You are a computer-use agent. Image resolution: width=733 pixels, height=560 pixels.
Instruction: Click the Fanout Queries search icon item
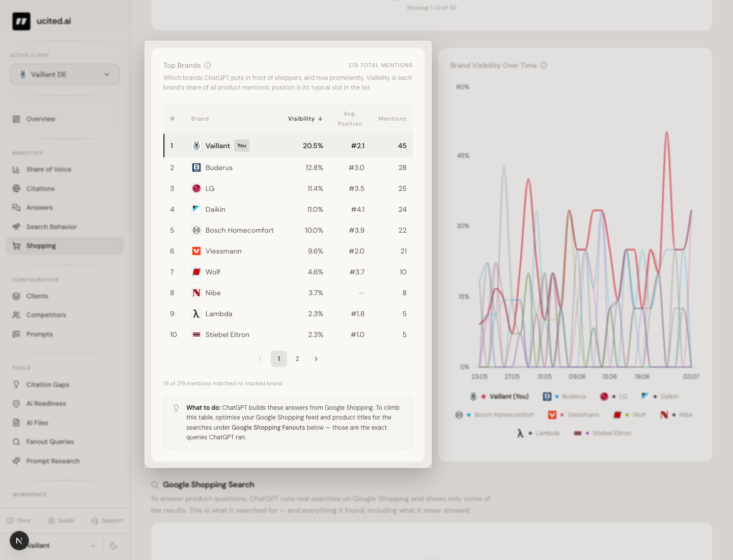(16, 442)
